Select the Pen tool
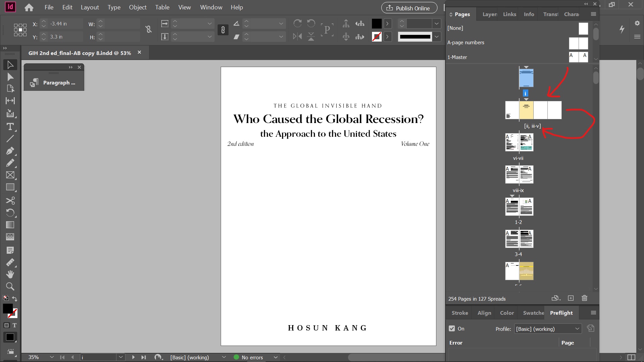The height and width of the screenshot is (362, 644). [10, 151]
